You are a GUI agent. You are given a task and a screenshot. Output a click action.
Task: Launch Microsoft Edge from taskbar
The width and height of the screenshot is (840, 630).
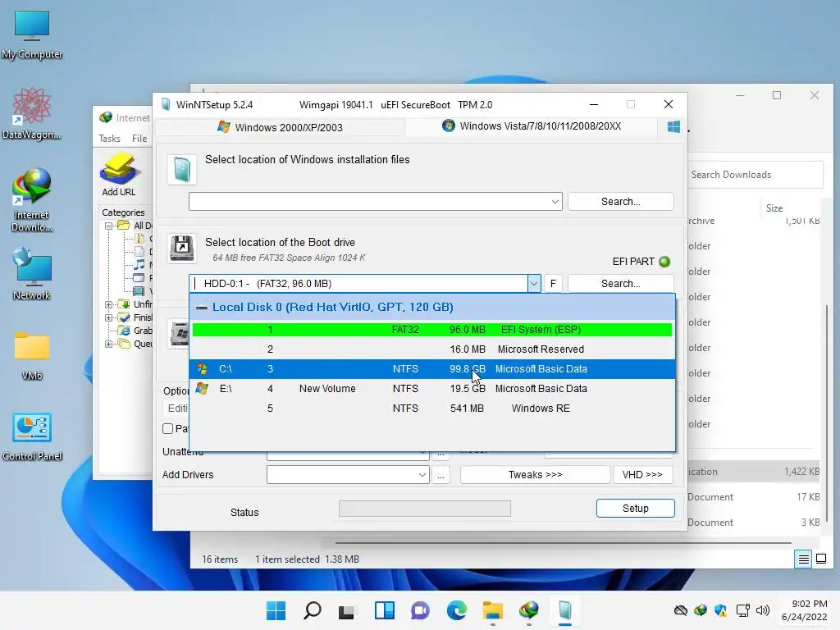point(456,610)
